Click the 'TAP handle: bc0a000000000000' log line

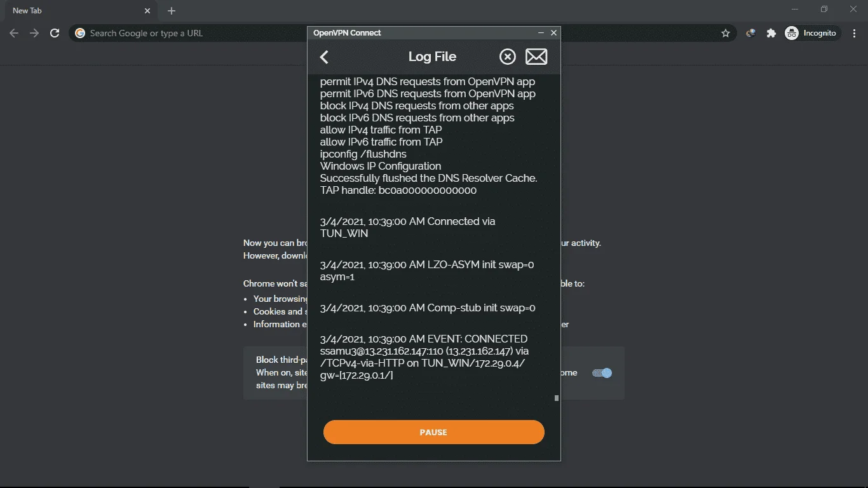pyautogui.click(x=398, y=190)
